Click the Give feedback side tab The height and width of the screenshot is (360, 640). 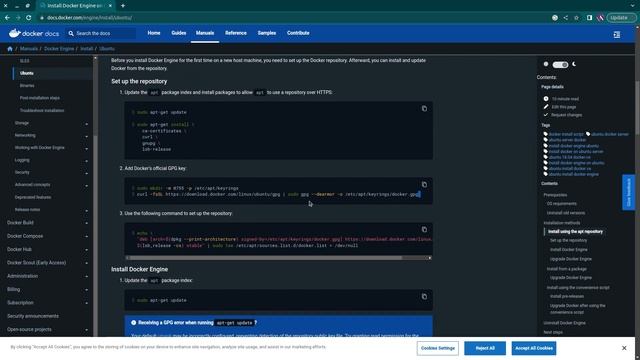[x=629, y=192]
